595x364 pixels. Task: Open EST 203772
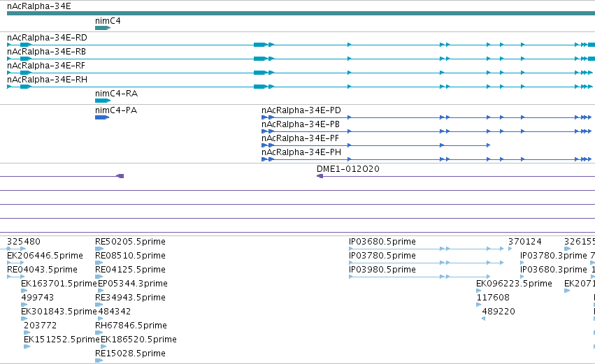(x=41, y=326)
